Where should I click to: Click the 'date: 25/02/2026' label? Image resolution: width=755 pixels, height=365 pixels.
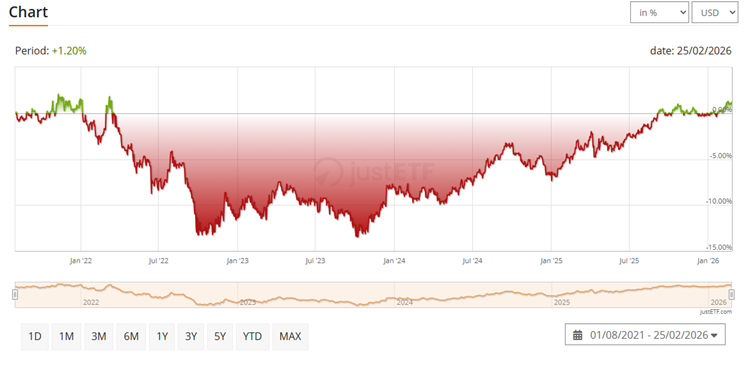pos(690,51)
